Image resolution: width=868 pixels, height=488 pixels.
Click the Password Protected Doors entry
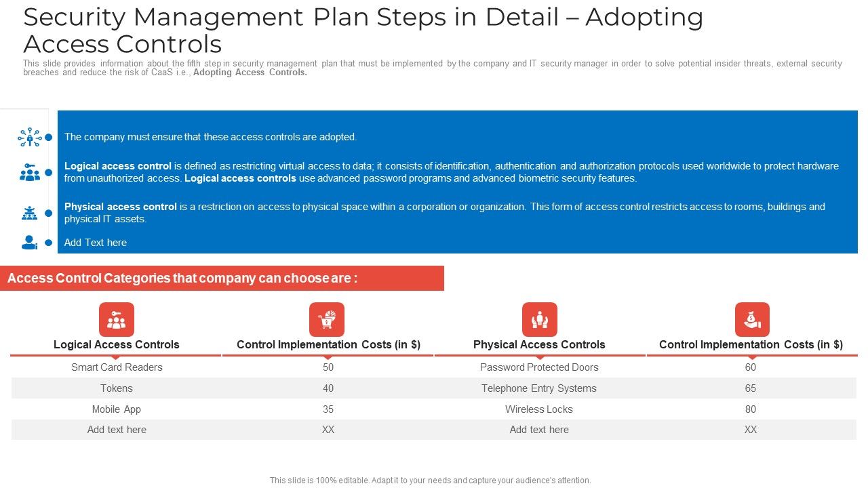539,367
